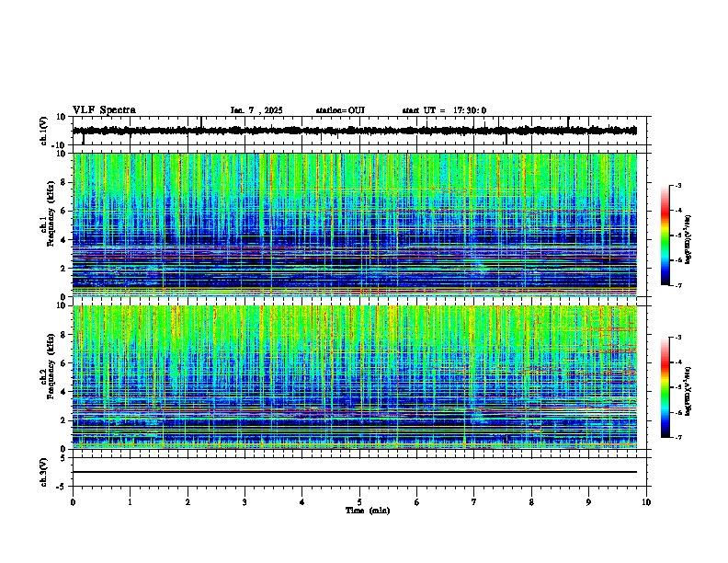Click the "Time (min)" axis label
This screenshot has width=728, height=563.
(x=368, y=511)
